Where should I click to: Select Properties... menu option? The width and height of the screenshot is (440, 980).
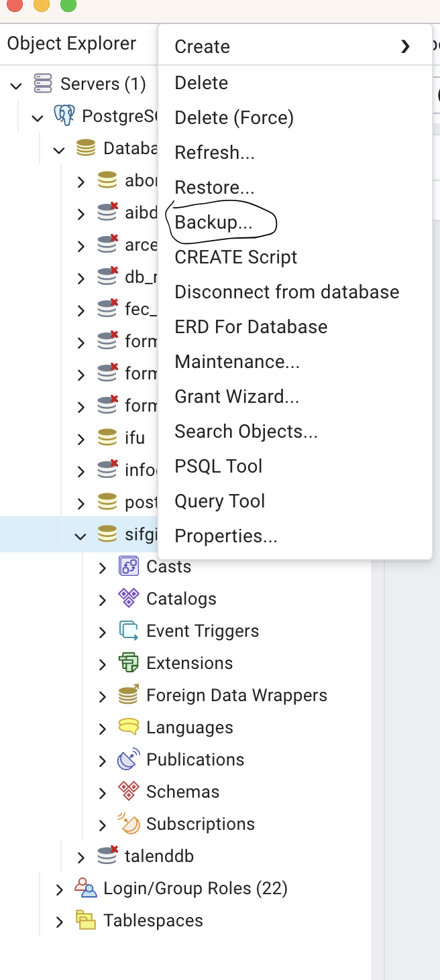[x=225, y=536]
